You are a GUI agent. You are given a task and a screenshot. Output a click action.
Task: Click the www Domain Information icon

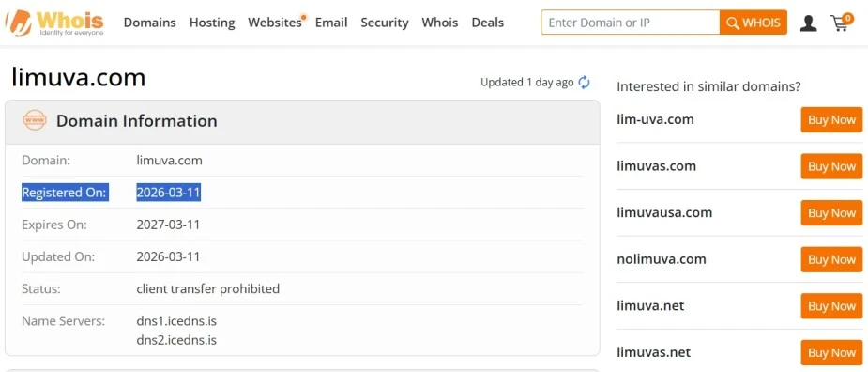[x=35, y=120]
